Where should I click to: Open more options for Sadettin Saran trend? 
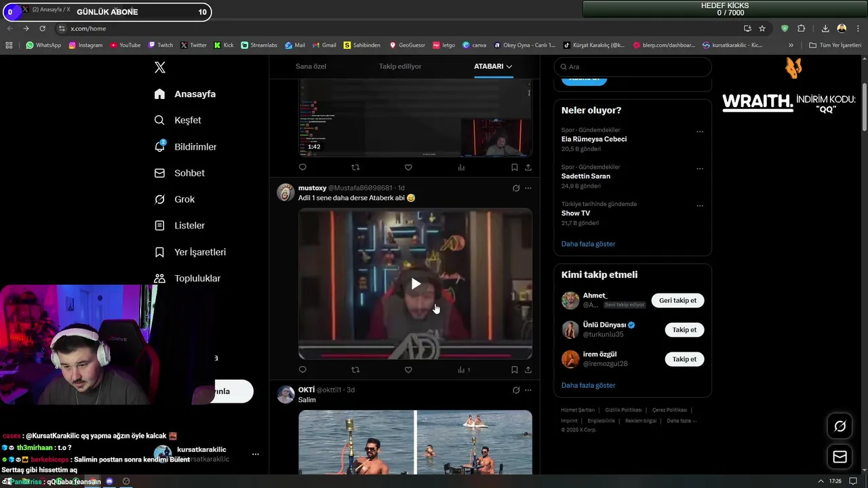(x=700, y=169)
